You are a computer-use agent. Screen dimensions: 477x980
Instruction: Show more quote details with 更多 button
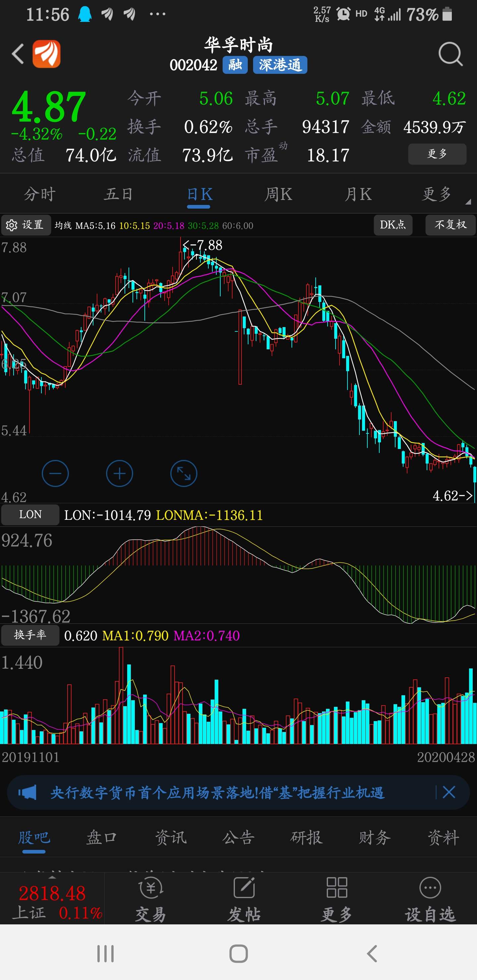437,154
